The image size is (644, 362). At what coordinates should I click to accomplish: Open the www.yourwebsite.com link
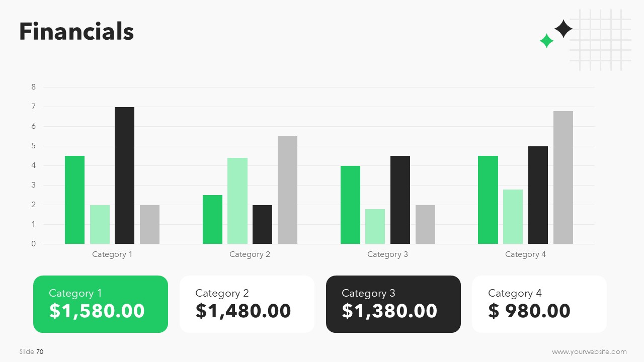[589, 352]
